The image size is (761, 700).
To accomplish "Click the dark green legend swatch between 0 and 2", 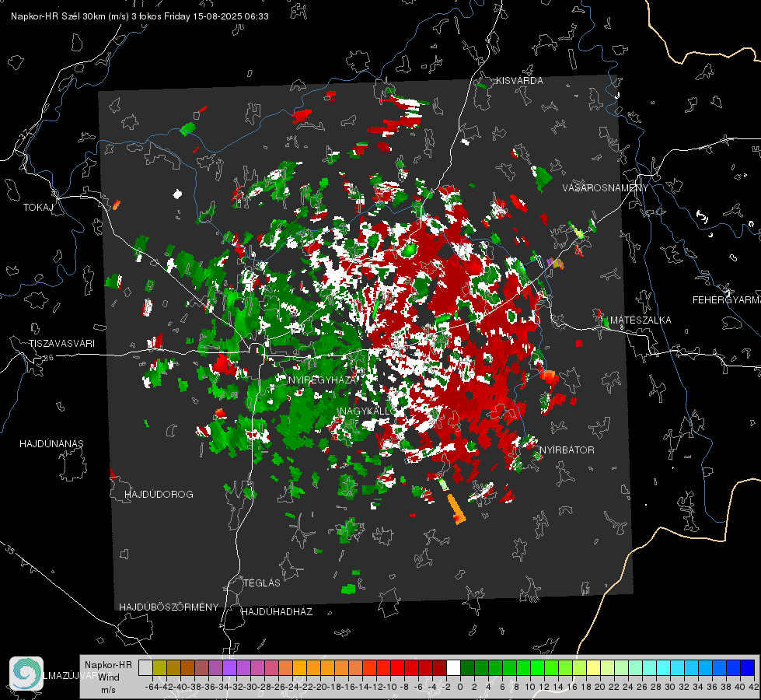I will tap(467, 668).
